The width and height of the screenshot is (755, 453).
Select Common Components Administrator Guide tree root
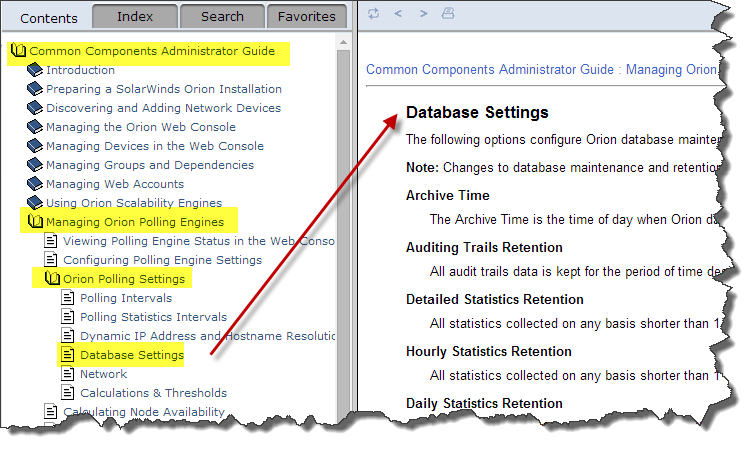[152, 51]
